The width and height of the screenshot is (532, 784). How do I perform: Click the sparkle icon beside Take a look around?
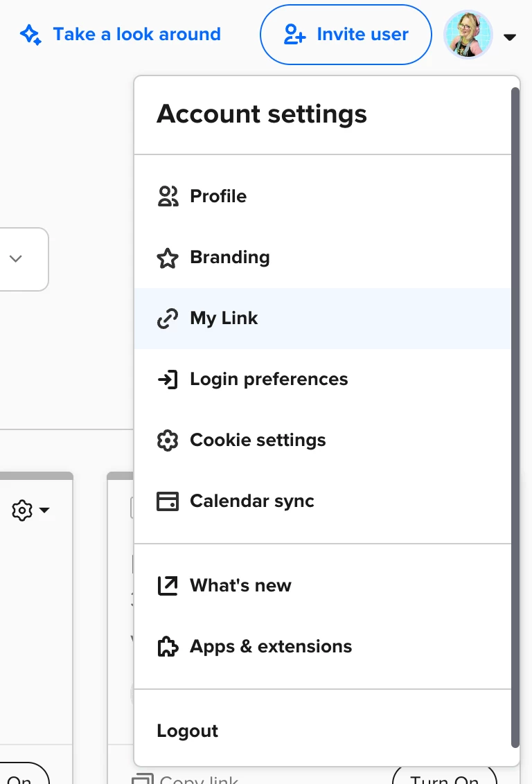(x=29, y=34)
